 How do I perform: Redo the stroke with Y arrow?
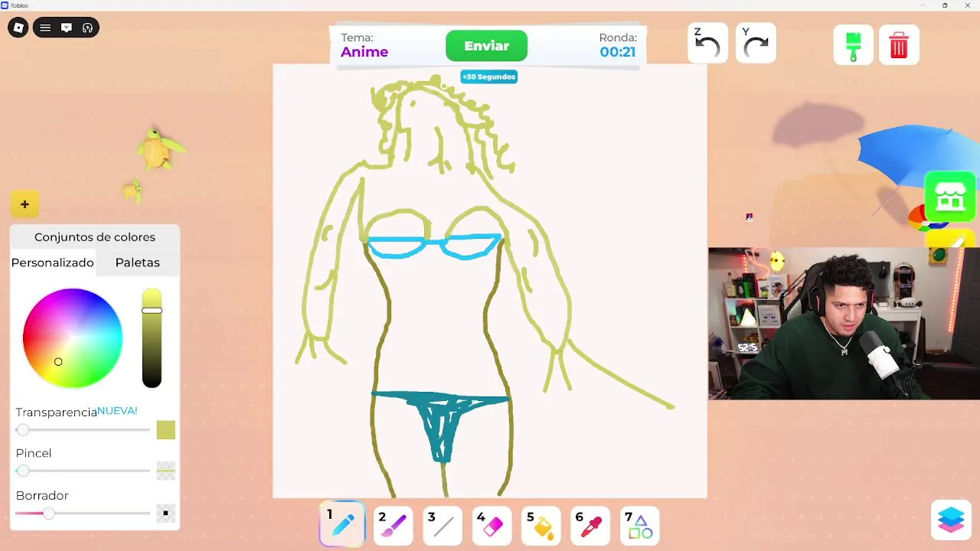point(756,44)
